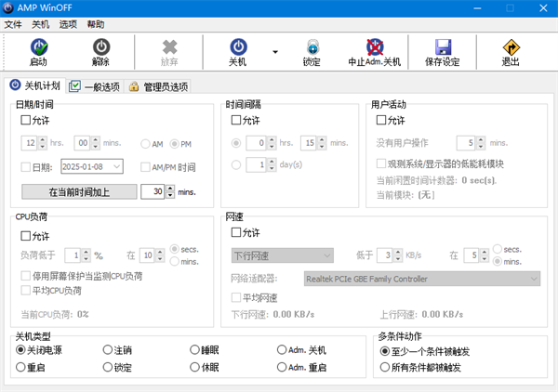Select the day(s) interval radio button

pyautogui.click(x=236, y=165)
